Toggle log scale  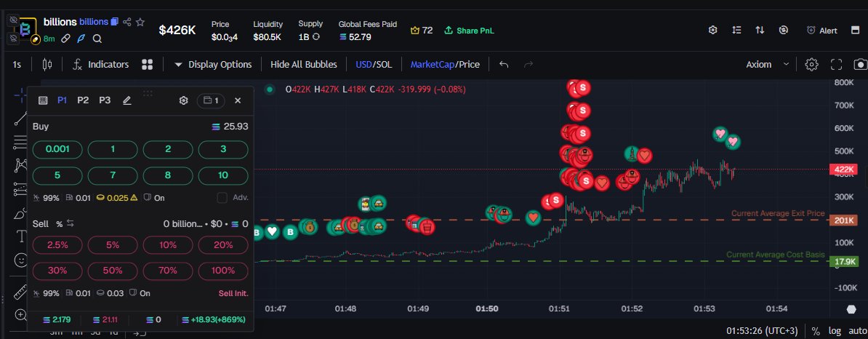pyautogui.click(x=835, y=331)
